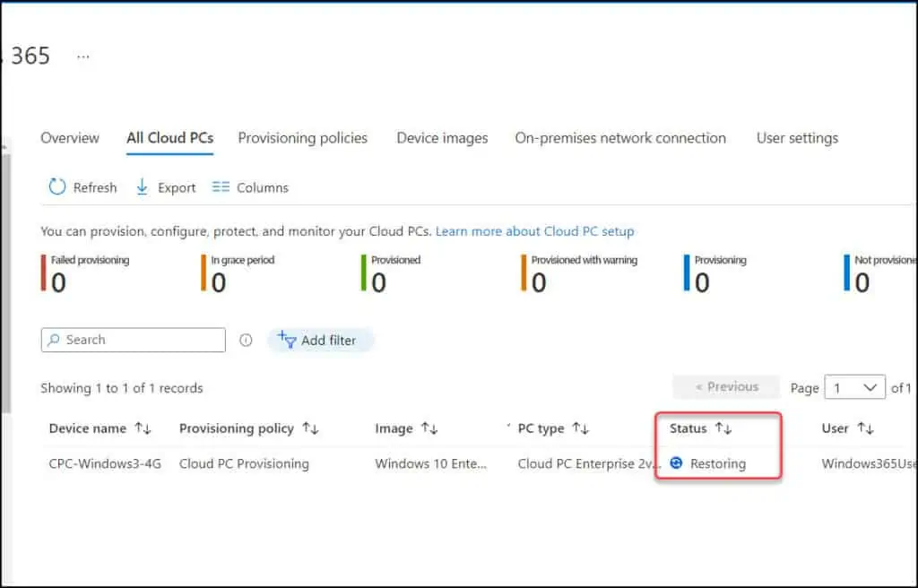This screenshot has height=588, width=918.
Task: Click the Image column header
Action: coord(394,428)
